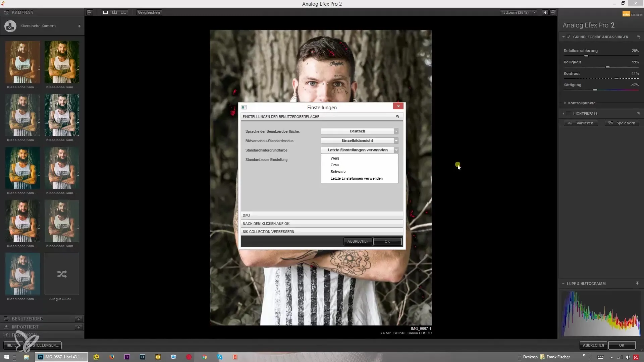Uncheck the Grundlegende Anpassungen checkbox
This screenshot has height=362, width=644.
point(569,37)
